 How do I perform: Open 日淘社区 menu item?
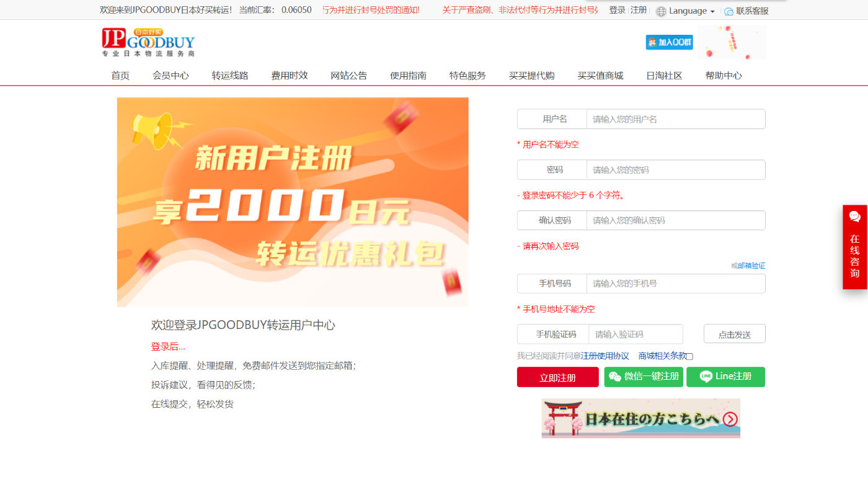point(664,76)
